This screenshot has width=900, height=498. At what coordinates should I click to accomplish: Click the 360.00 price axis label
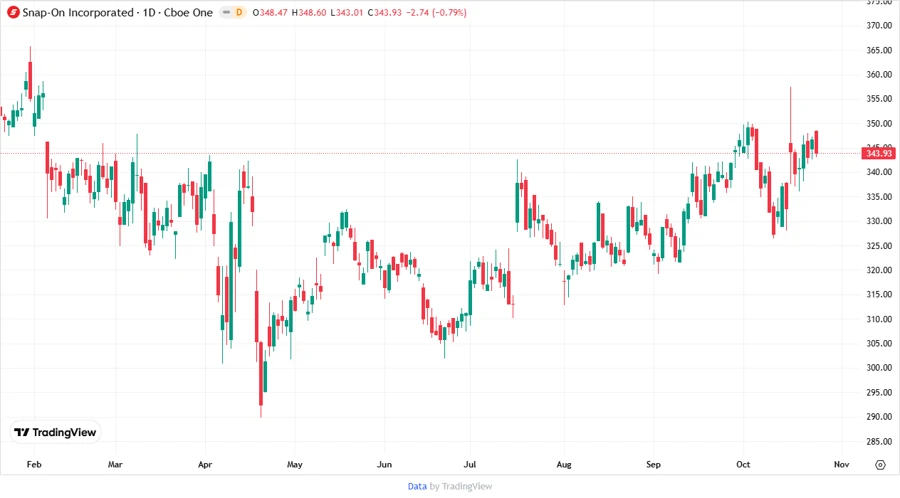click(x=879, y=74)
